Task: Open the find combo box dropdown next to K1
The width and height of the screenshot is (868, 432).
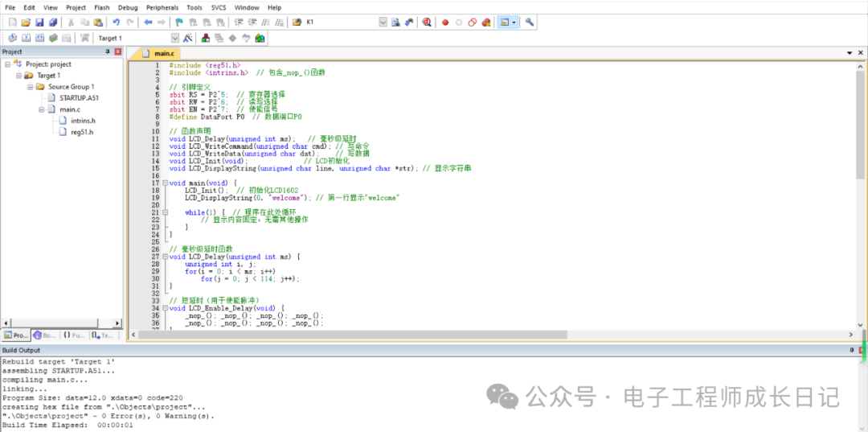Action: click(x=383, y=23)
